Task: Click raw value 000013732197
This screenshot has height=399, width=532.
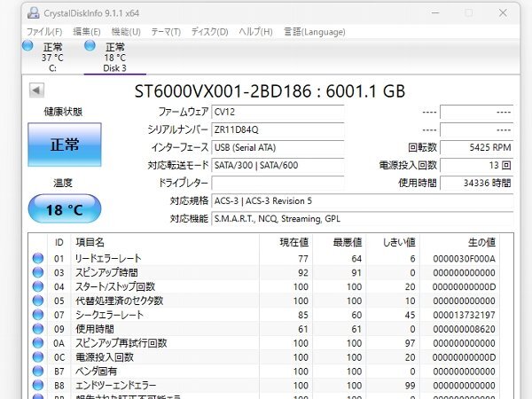Action: pyautogui.click(x=464, y=315)
